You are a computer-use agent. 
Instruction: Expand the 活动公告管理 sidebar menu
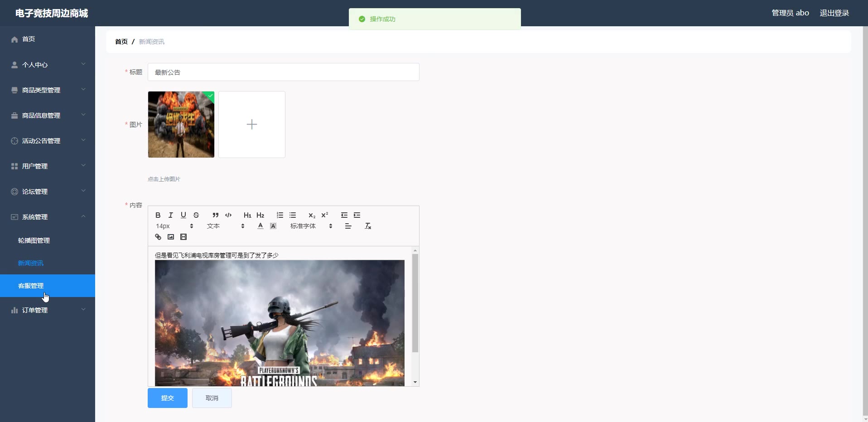pyautogui.click(x=48, y=141)
